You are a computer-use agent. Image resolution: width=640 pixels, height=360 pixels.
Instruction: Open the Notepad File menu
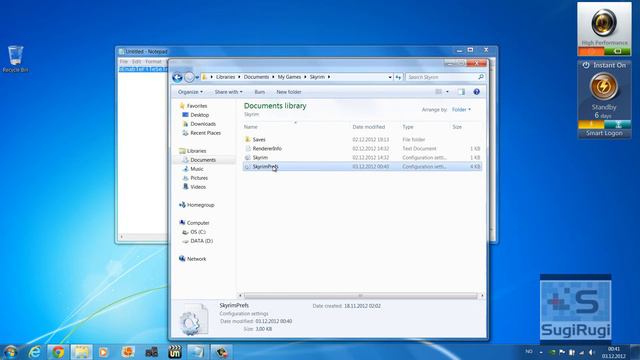(x=124, y=62)
